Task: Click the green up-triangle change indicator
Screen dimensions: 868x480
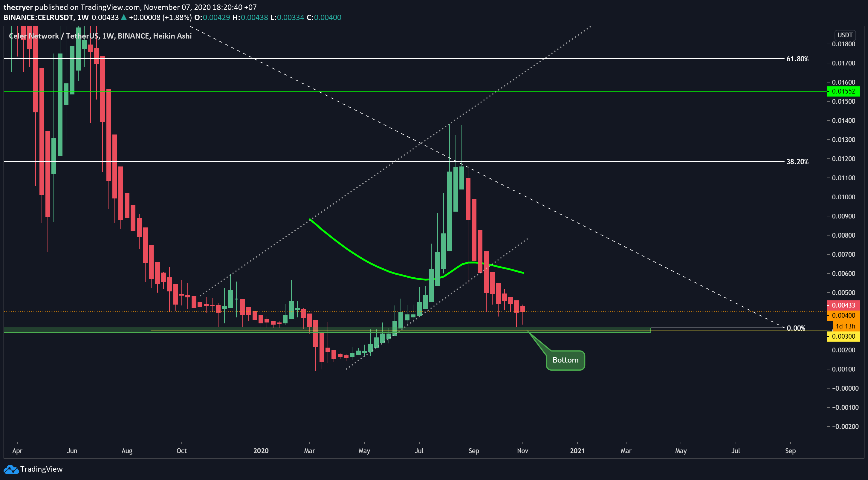Action: pos(124,18)
